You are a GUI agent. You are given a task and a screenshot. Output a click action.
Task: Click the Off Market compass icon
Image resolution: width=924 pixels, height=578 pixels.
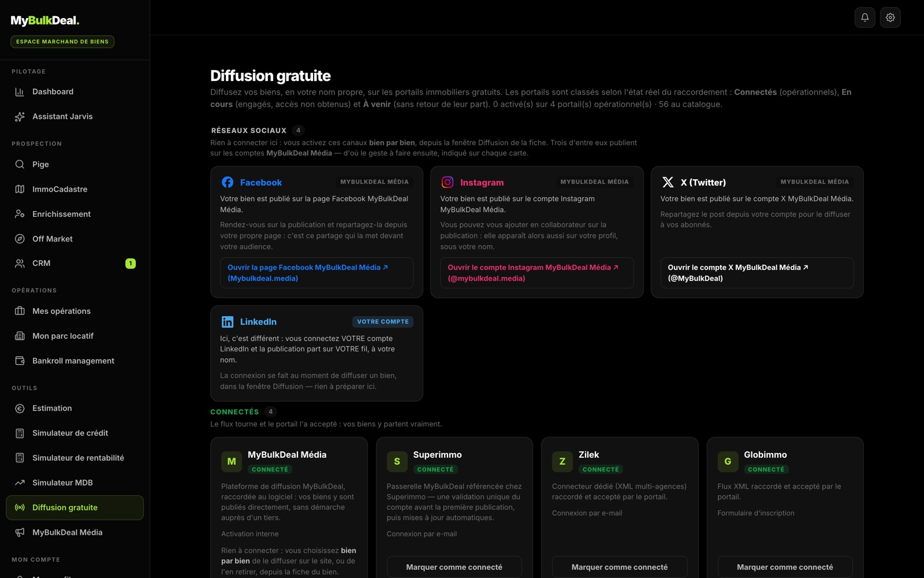[20, 239]
